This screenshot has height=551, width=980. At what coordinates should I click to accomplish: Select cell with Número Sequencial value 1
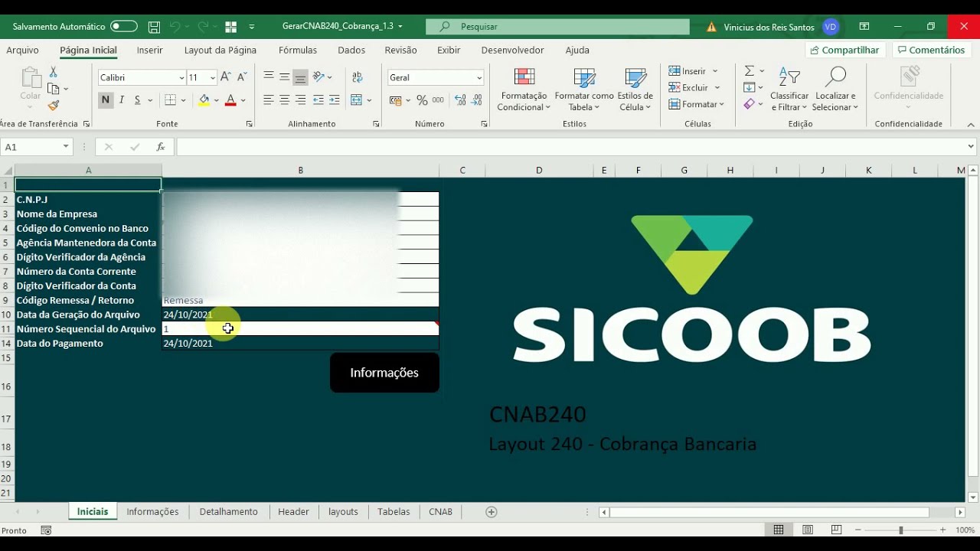(x=300, y=329)
